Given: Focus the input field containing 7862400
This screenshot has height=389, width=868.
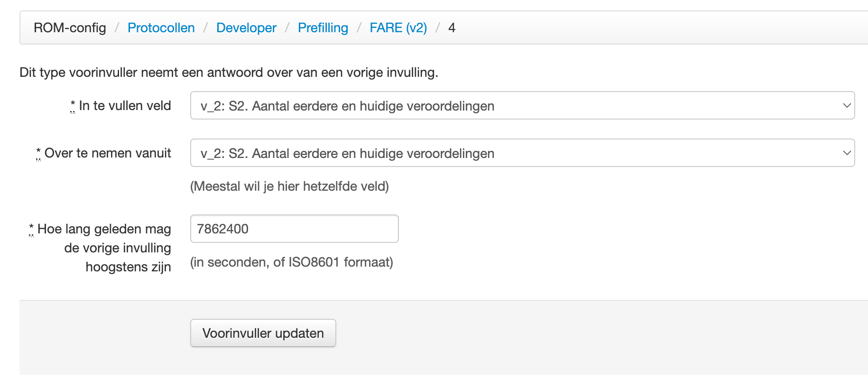Looking at the screenshot, I should click(x=294, y=229).
